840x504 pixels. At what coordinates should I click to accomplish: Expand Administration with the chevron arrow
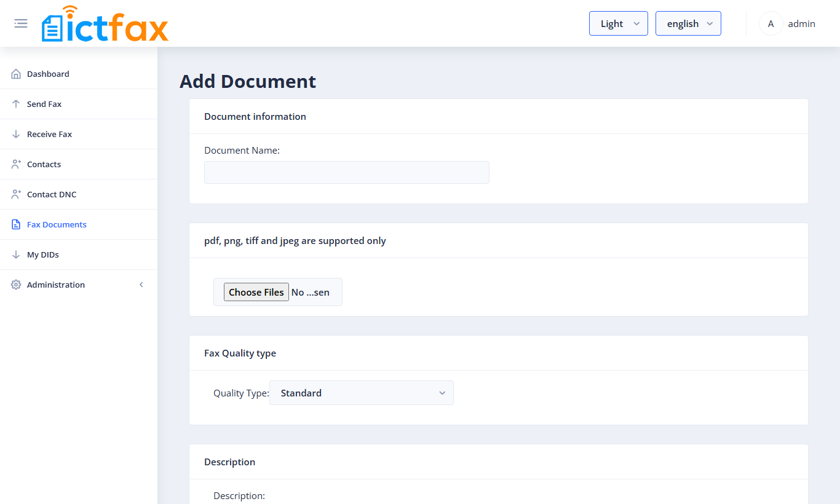click(x=141, y=285)
